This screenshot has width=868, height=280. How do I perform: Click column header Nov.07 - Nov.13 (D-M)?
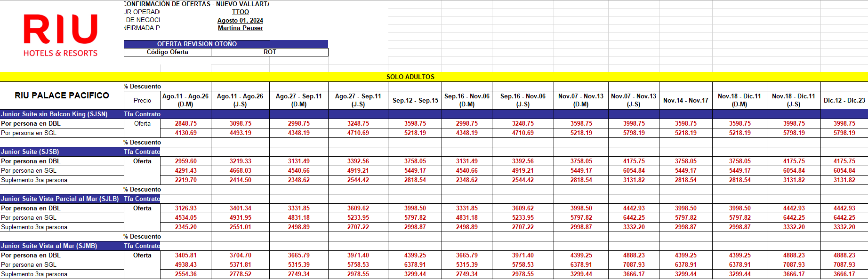[581, 100]
